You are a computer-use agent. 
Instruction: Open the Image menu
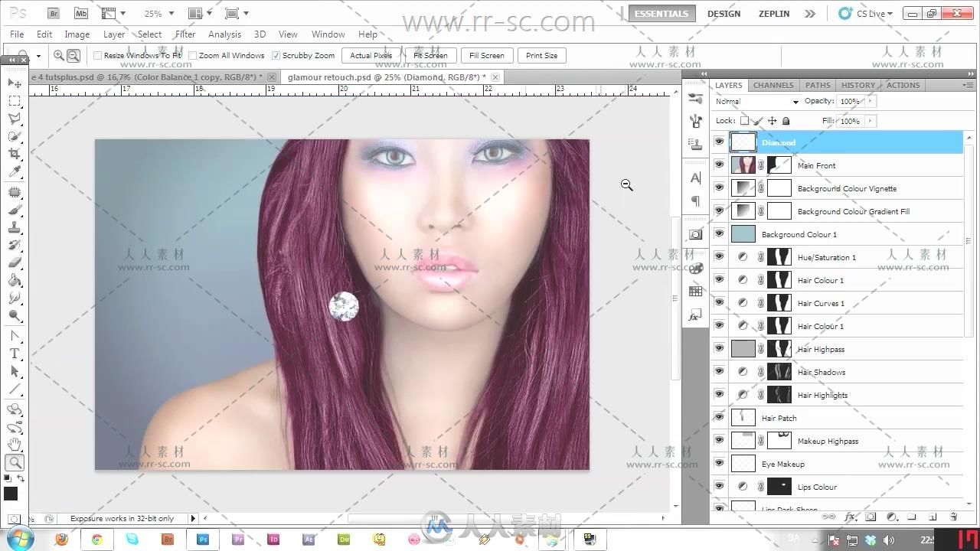(x=77, y=34)
